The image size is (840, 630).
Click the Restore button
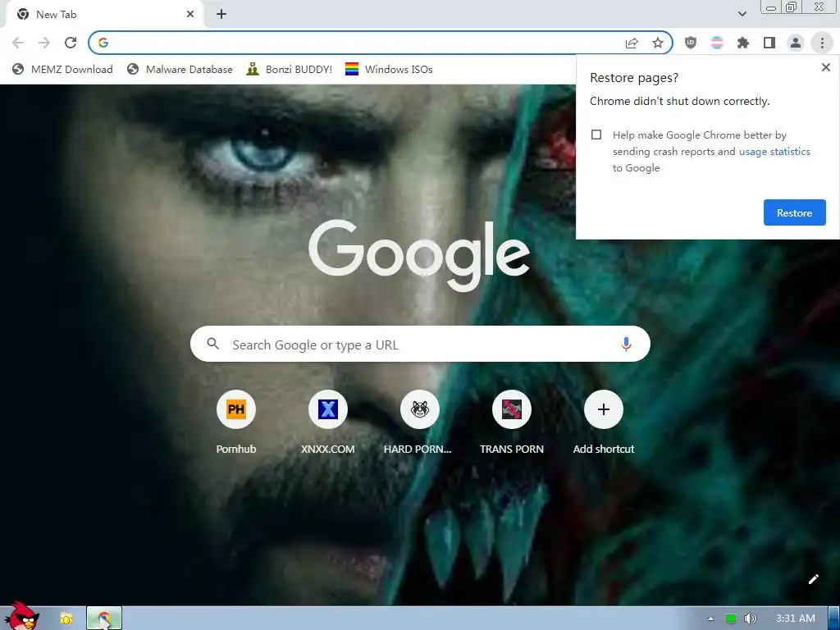(794, 212)
